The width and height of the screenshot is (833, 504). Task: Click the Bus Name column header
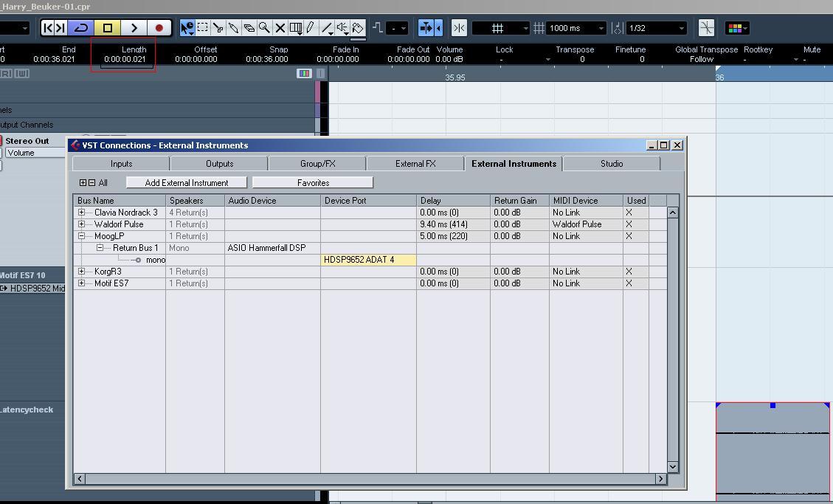click(x=119, y=200)
